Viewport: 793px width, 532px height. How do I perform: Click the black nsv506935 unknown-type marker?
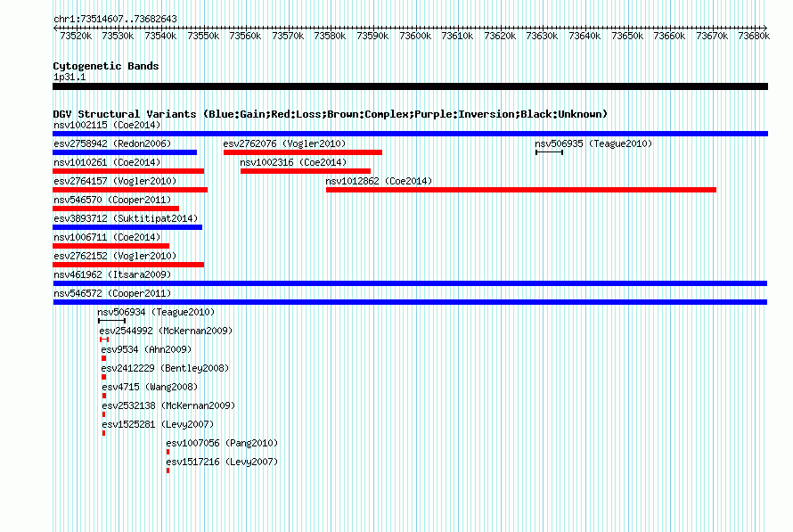549,152
